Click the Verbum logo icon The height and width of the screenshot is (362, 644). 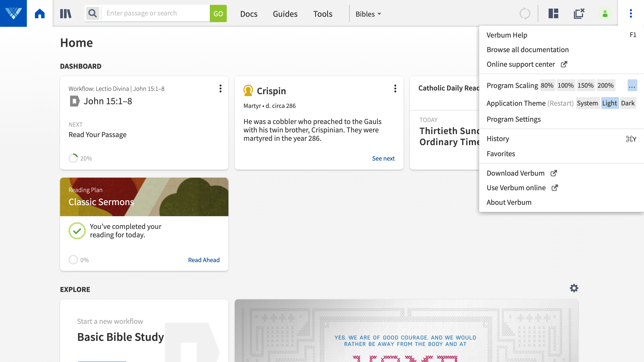click(13, 13)
